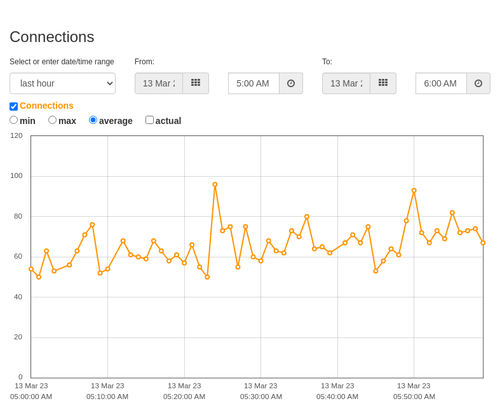Click the 20 y-axis value
The height and width of the screenshot is (403, 500).
pyautogui.click(x=18, y=337)
